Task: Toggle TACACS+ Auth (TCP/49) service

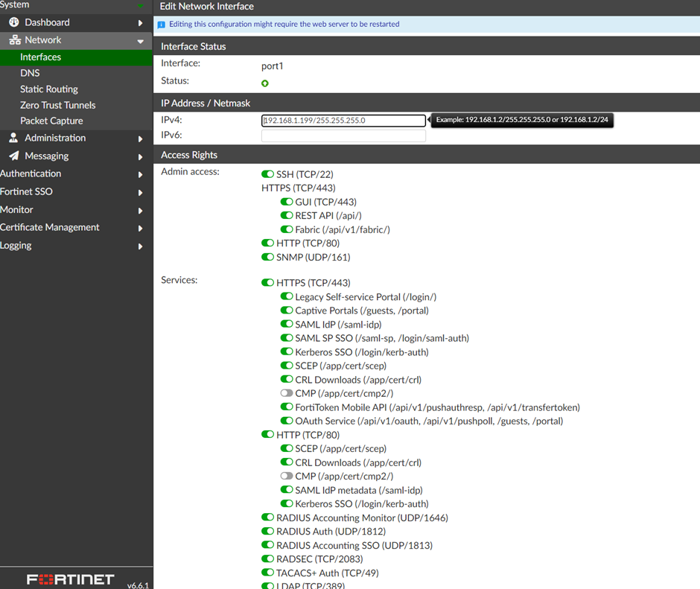Action: 267,573
